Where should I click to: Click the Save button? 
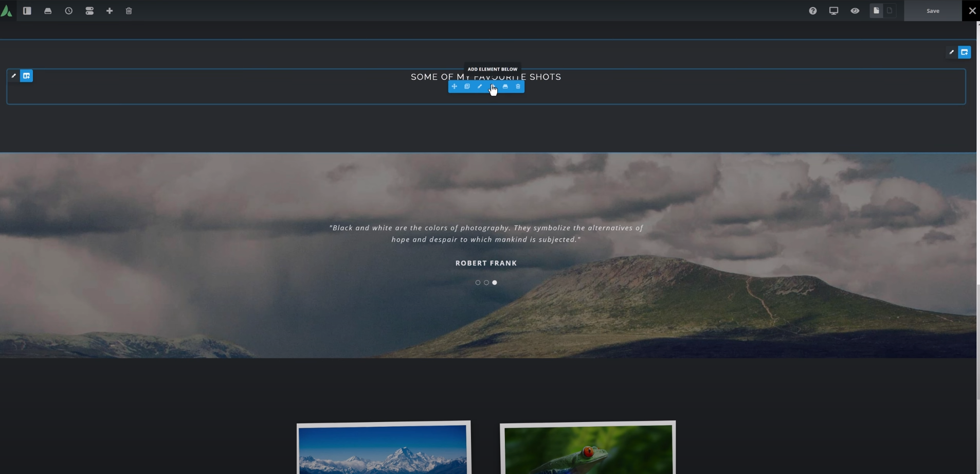click(x=932, y=11)
